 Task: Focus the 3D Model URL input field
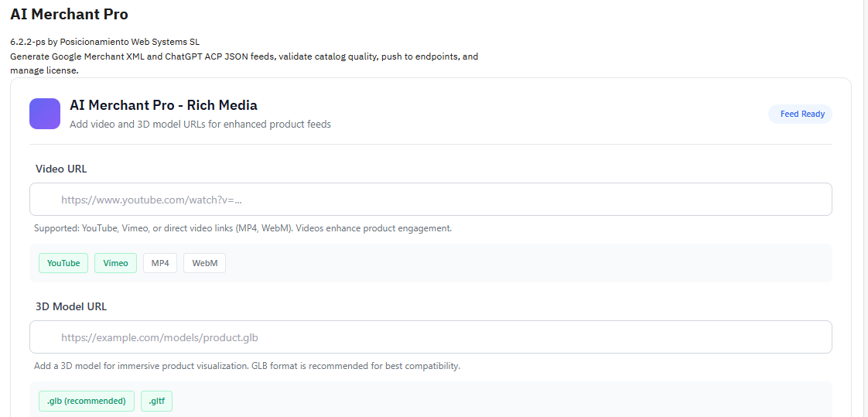click(431, 337)
